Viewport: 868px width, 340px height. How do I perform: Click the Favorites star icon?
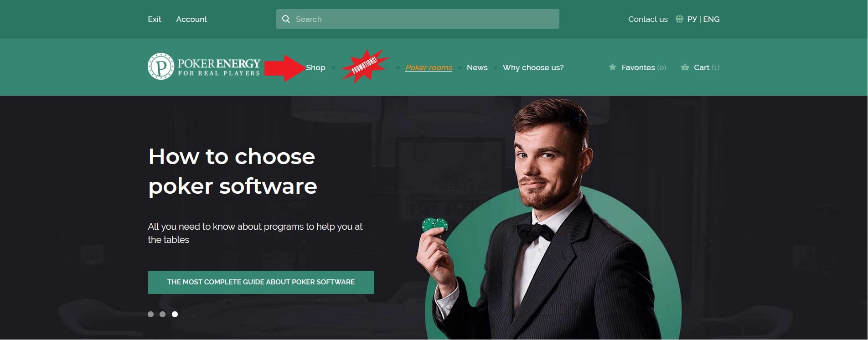click(612, 67)
